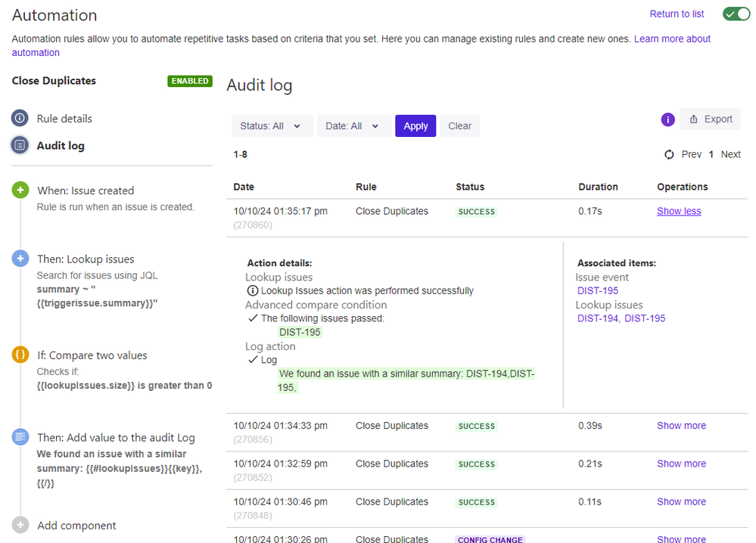756x543 pixels.
Task: Go to Next audit log page
Action: 730,154
